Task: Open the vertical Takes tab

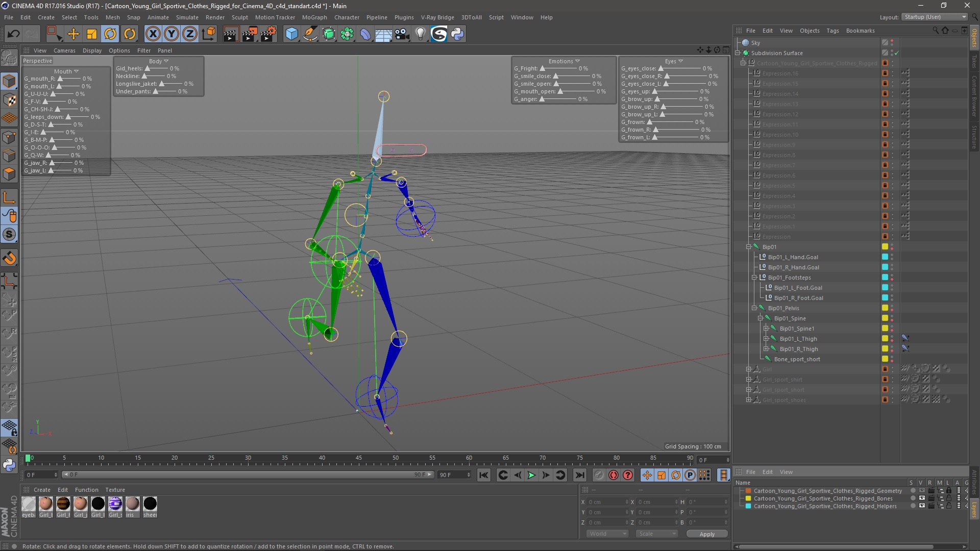Action: [x=974, y=61]
